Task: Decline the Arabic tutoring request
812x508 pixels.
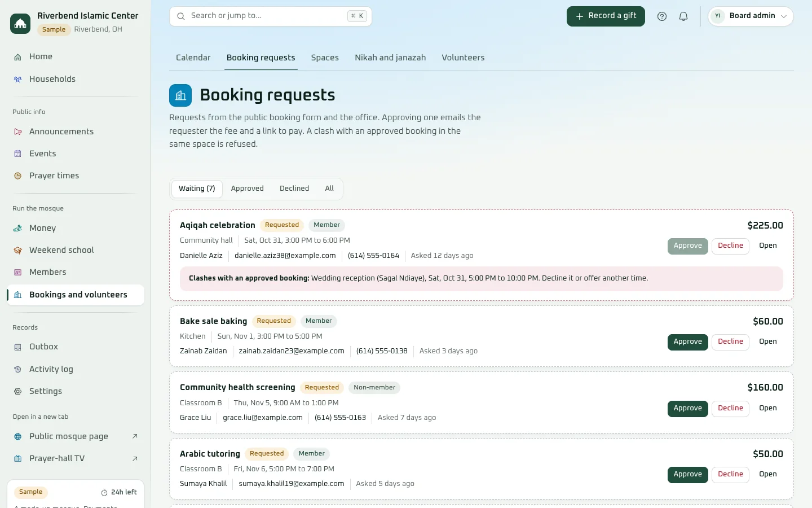Action: coord(730,475)
